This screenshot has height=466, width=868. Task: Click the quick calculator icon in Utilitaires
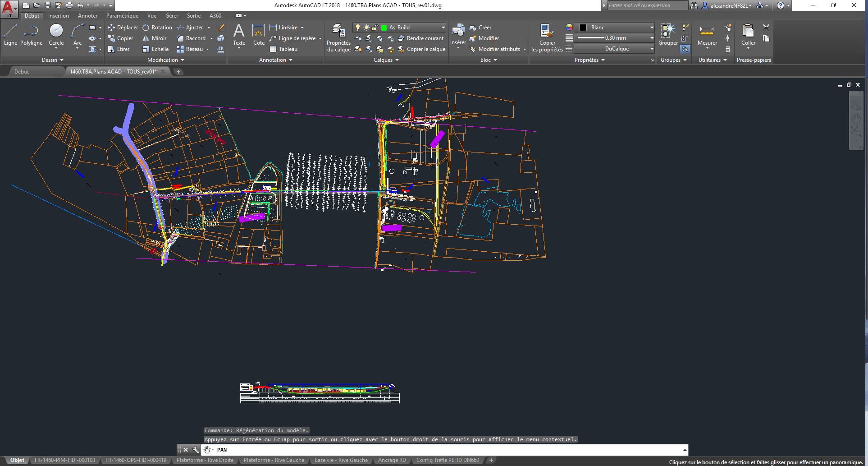(x=727, y=49)
